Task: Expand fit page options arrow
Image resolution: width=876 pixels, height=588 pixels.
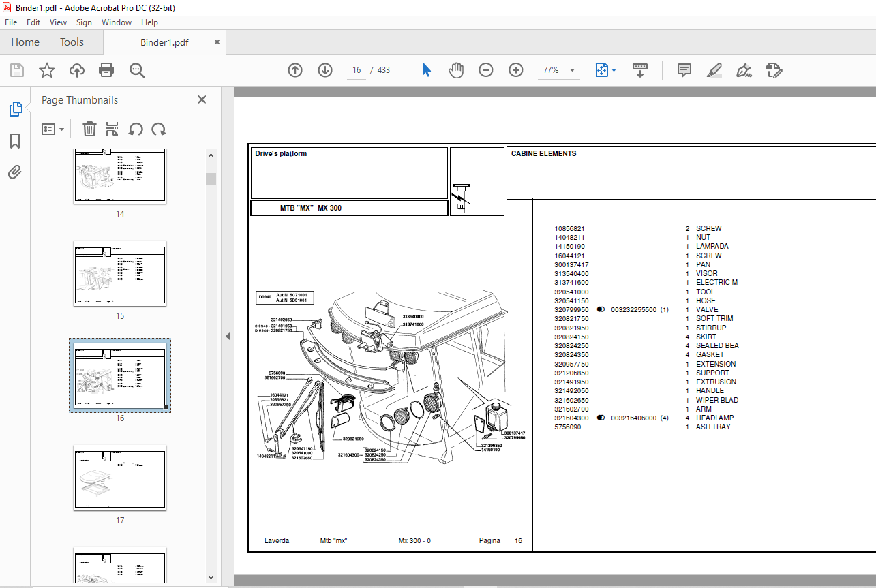Action: click(x=614, y=70)
